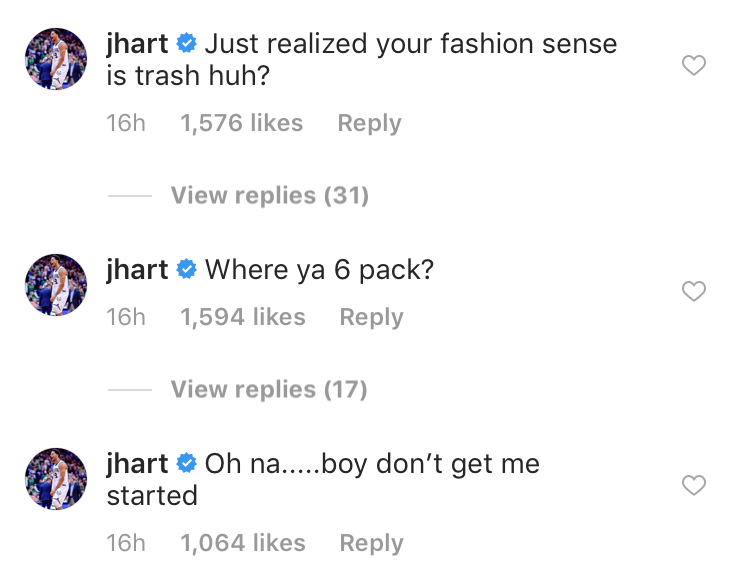The width and height of the screenshot is (750, 576).
Task: Click verified badge beside "Where ya 6 pack?"
Action: point(187,269)
